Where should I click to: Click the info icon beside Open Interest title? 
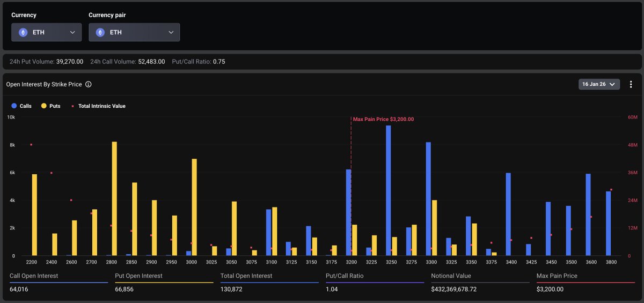pyautogui.click(x=89, y=84)
